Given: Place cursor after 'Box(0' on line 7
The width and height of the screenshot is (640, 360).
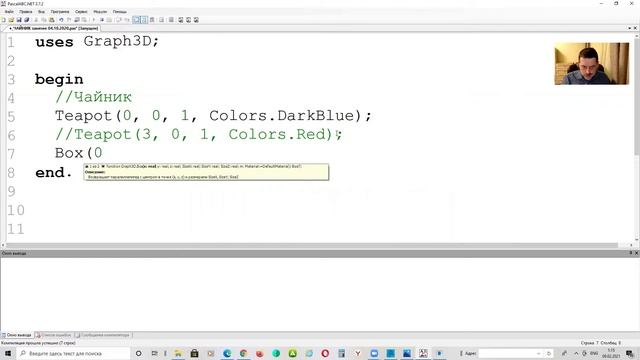Looking at the screenshot, I should click(103, 153).
